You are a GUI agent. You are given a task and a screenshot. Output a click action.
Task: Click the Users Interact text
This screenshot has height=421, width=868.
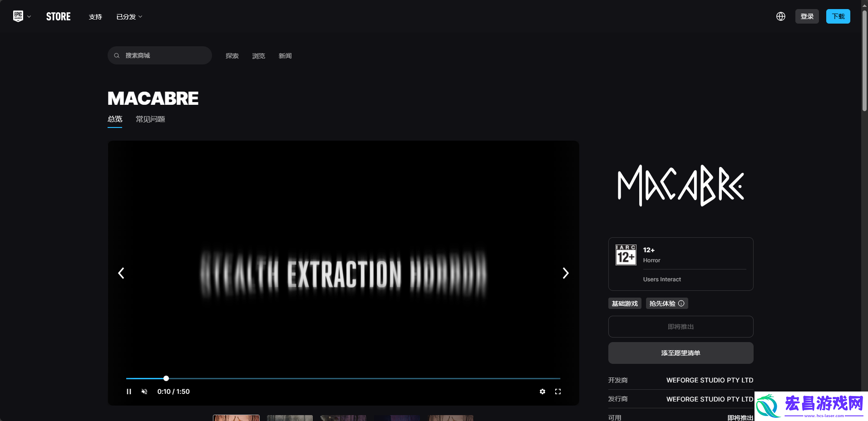pyautogui.click(x=662, y=279)
